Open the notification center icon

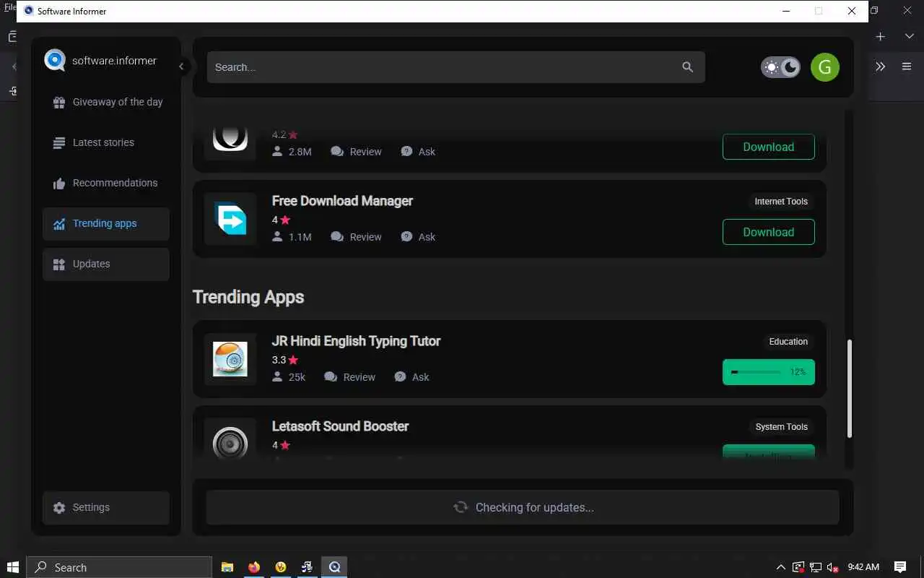[900, 567]
